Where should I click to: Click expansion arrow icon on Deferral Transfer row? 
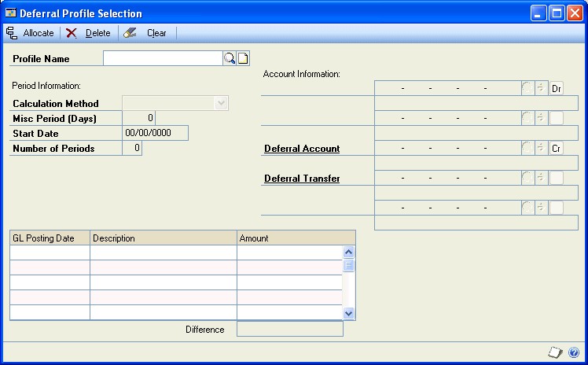tap(541, 178)
